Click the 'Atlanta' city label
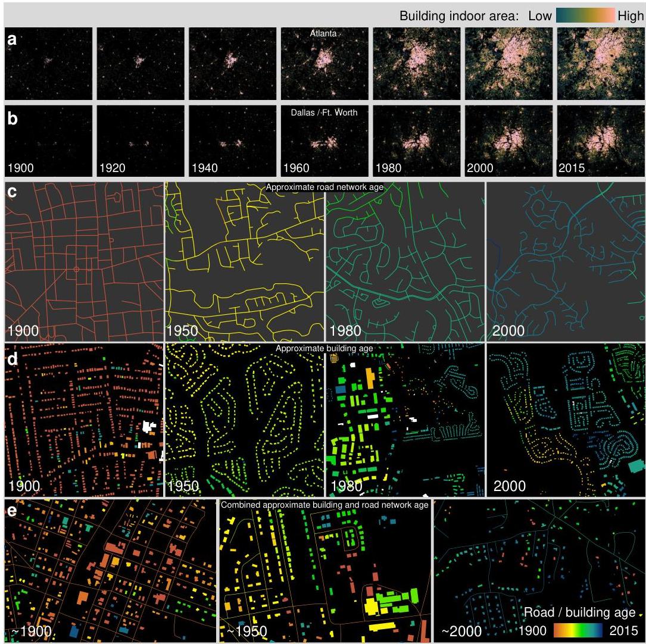This screenshot has width=646, height=644. 323,33
